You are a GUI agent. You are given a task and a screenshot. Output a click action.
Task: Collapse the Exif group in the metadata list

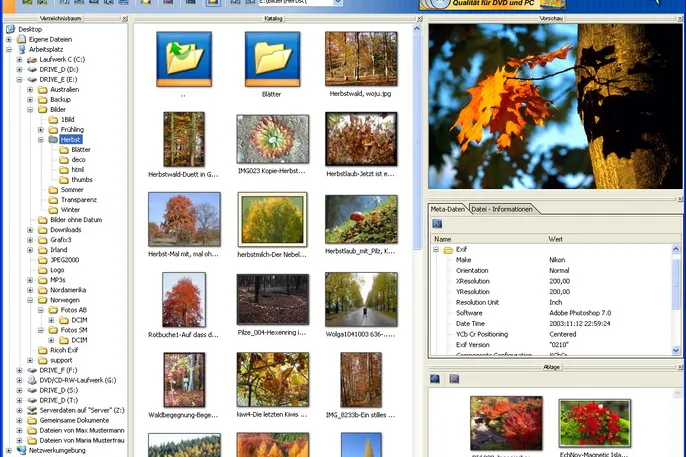436,249
